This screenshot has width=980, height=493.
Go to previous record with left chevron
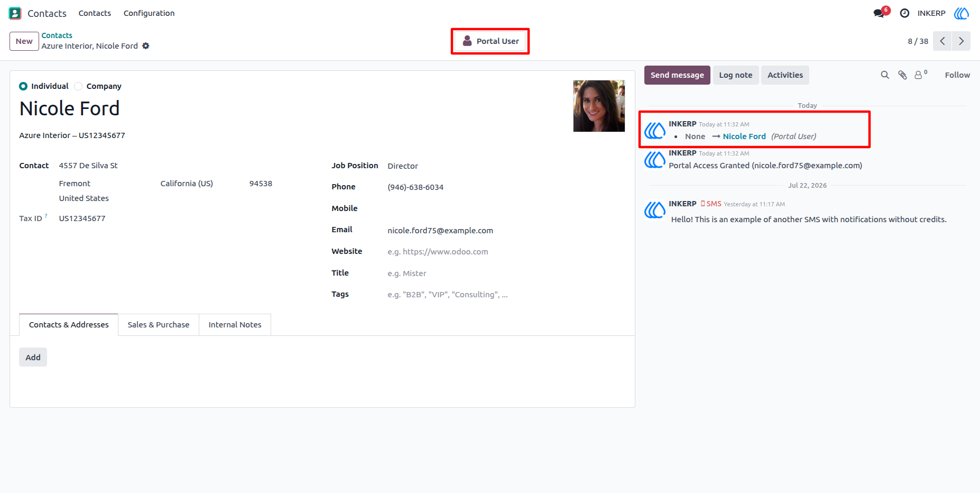point(942,41)
